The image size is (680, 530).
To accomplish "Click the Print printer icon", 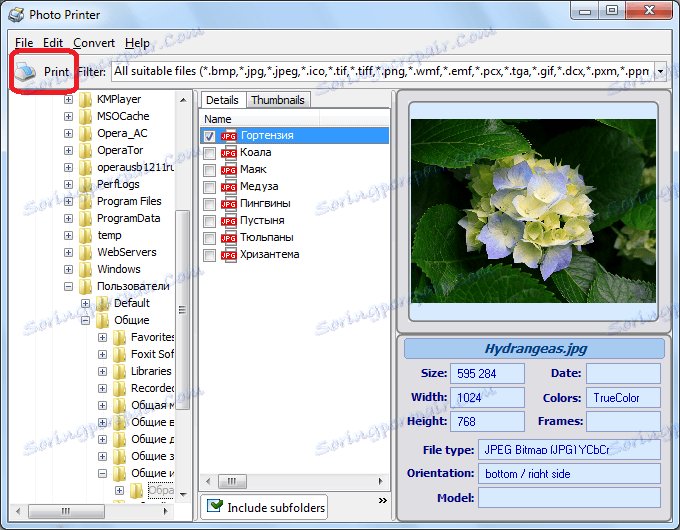I will pyautogui.click(x=25, y=72).
